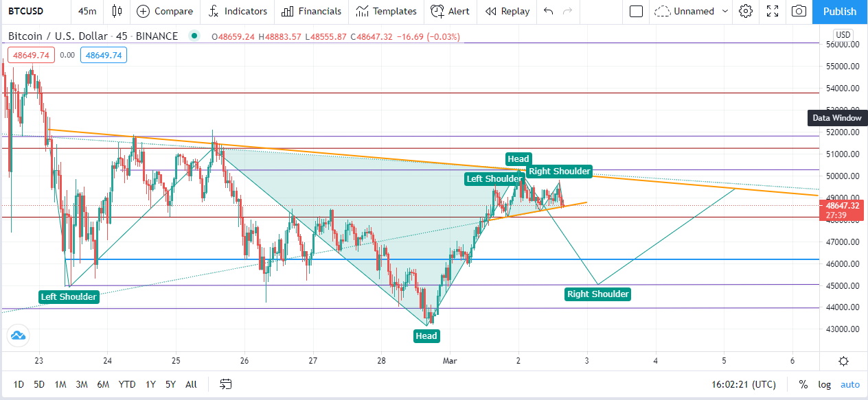Undo the last chart action
Image resolution: width=868 pixels, height=400 pixels.
point(548,11)
